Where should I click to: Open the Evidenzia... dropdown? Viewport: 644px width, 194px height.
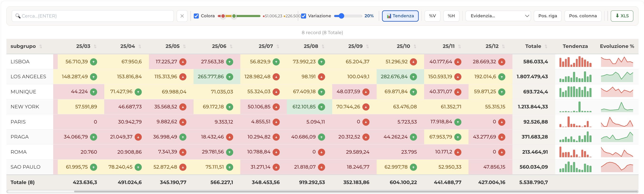point(498,16)
